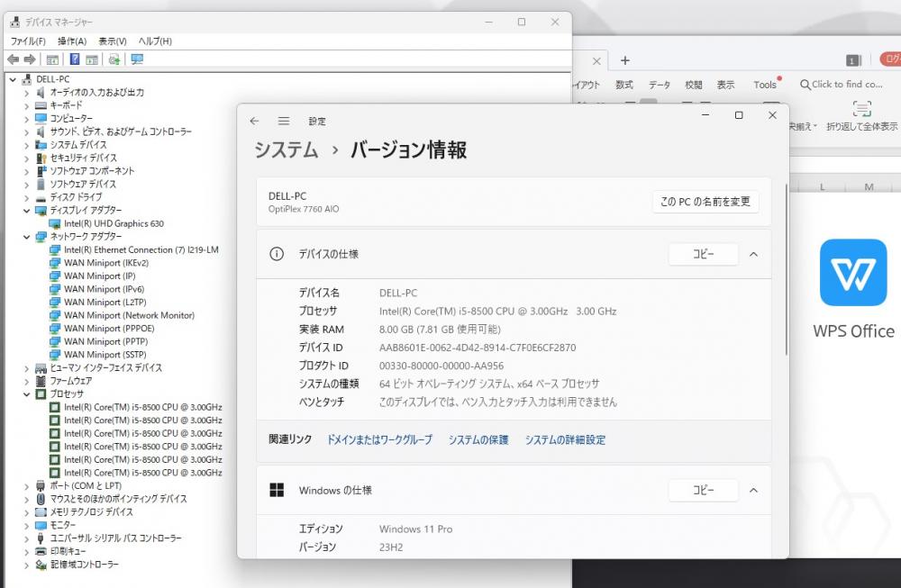Select the Intel(R) UHD Graphics 630 device
This screenshot has width=901, height=588.
coord(114,223)
